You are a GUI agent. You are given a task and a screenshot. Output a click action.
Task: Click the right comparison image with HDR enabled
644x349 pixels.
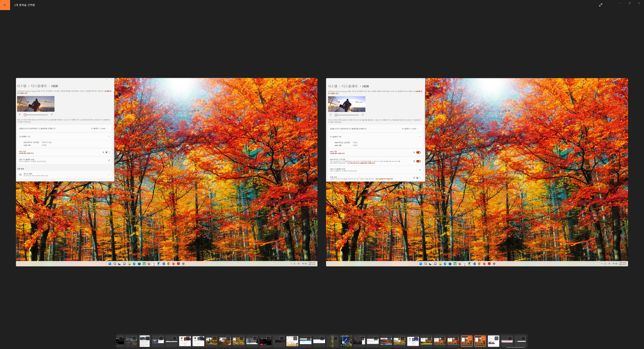click(x=477, y=172)
